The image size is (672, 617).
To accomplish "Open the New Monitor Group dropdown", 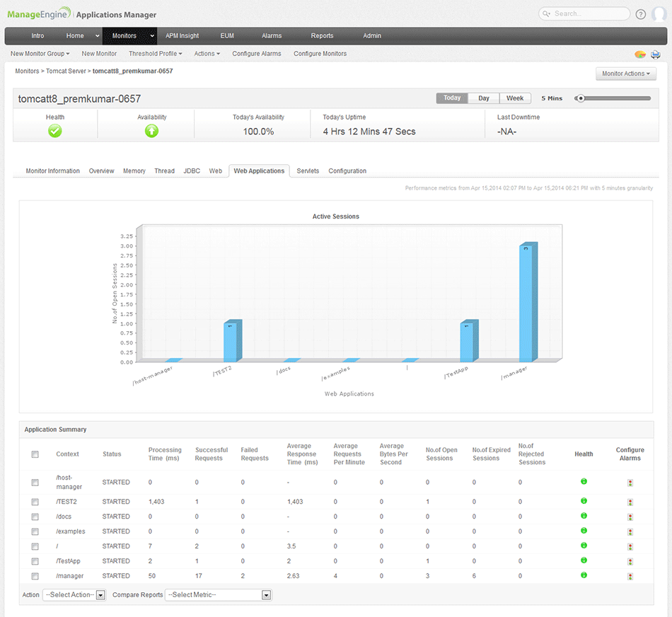I will click(x=40, y=54).
